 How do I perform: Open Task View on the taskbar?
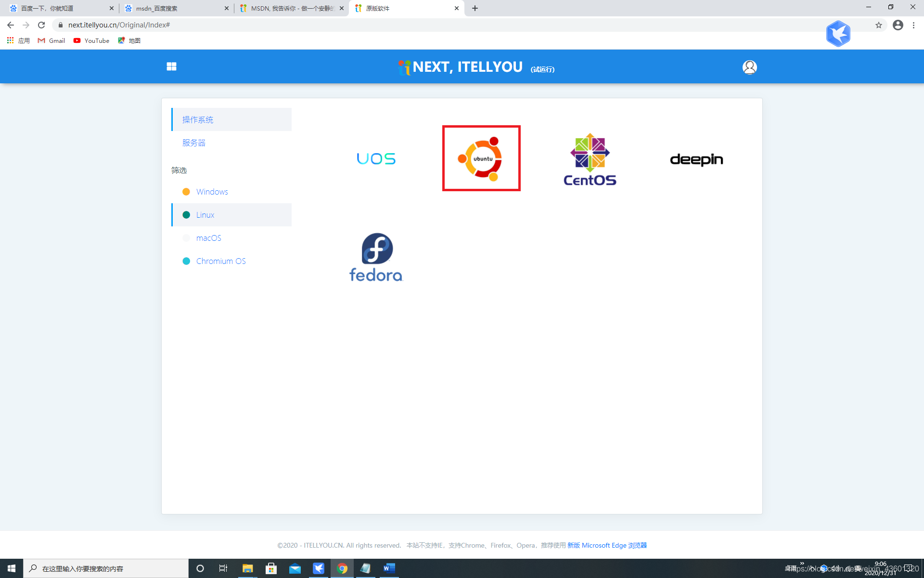[x=223, y=568]
